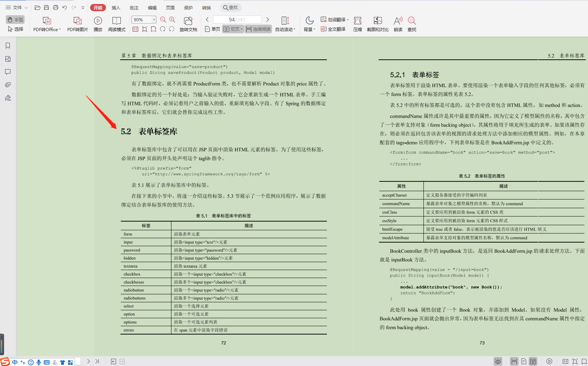The image size is (588, 366).
Task: Fit page to window icon in ribbon
Action: (x=145, y=29)
